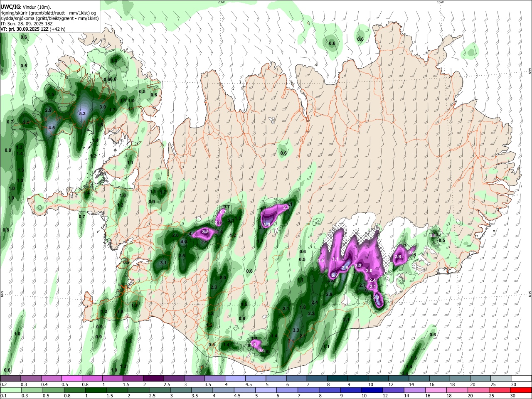The width and height of the screenshot is (532, 399).
Task: Click the 4.0 rain value on the map
Action: click(183, 241)
